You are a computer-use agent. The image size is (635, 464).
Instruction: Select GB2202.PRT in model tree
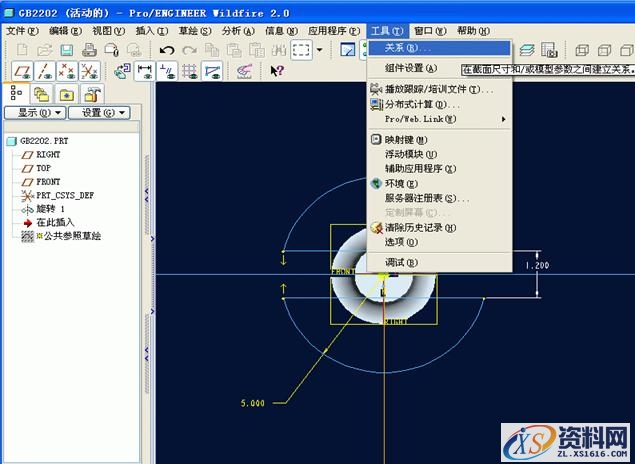tap(44, 141)
